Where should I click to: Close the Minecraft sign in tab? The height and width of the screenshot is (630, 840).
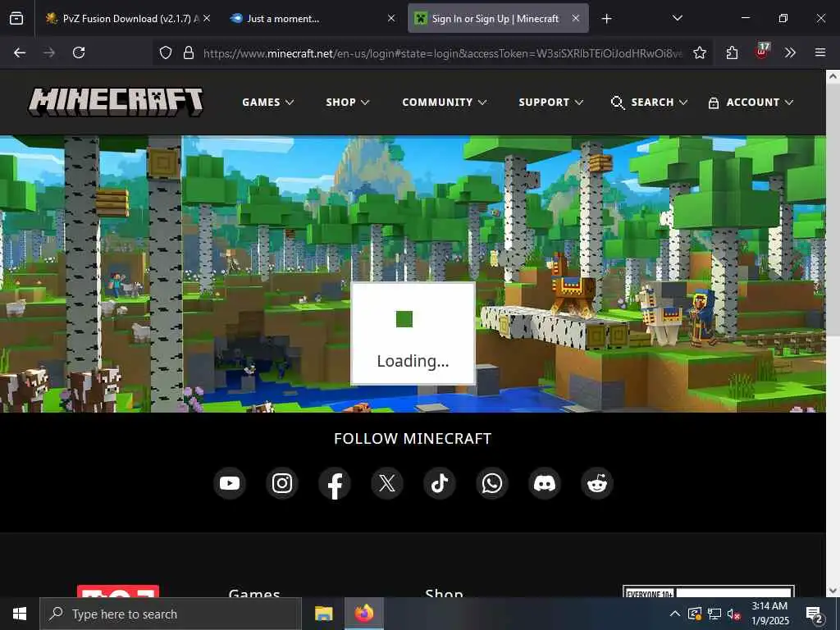pyautogui.click(x=575, y=18)
